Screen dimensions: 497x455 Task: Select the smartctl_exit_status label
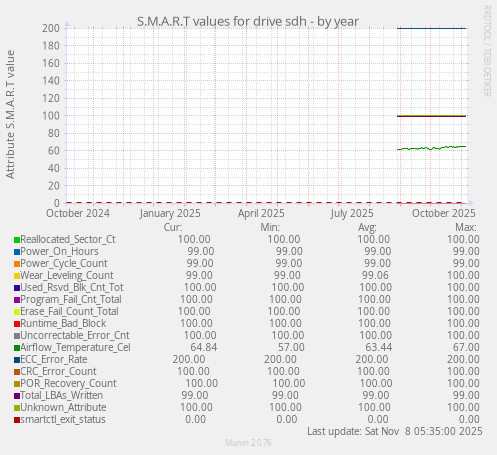(63, 420)
